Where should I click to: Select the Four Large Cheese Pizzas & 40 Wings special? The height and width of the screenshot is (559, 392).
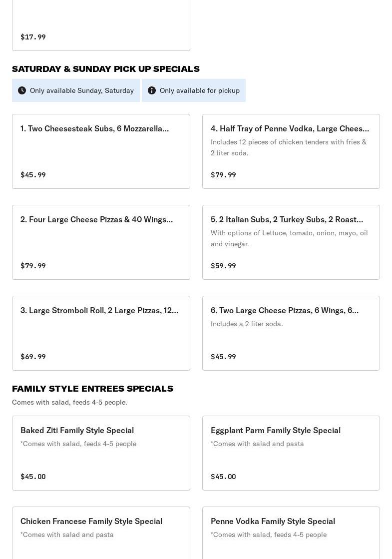pos(101,242)
